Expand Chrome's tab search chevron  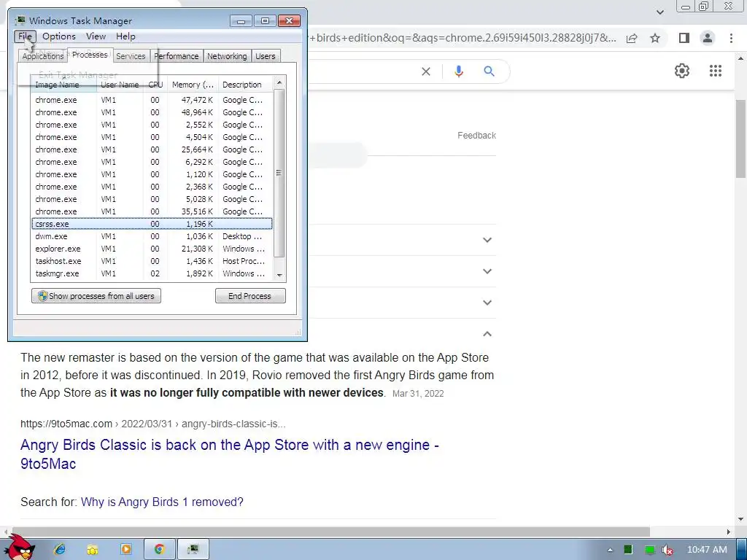[659, 12]
